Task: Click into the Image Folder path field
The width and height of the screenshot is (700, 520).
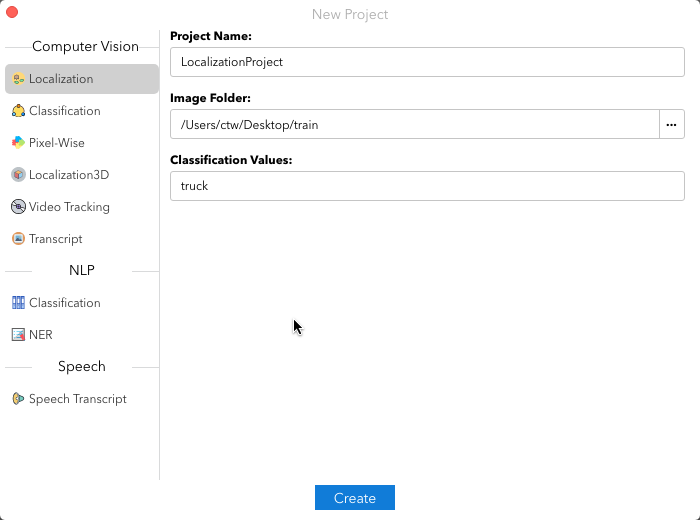Action: click(414, 125)
